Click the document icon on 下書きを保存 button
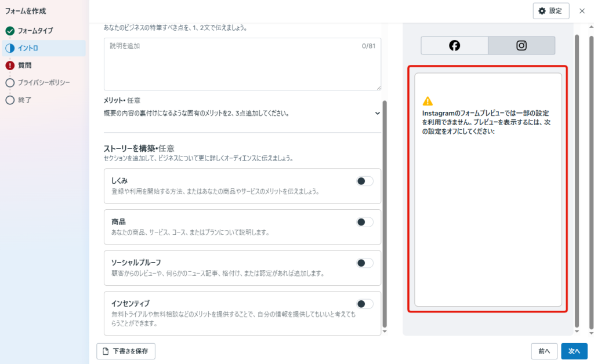Screen dimensions: 594x364 click(x=104, y=351)
